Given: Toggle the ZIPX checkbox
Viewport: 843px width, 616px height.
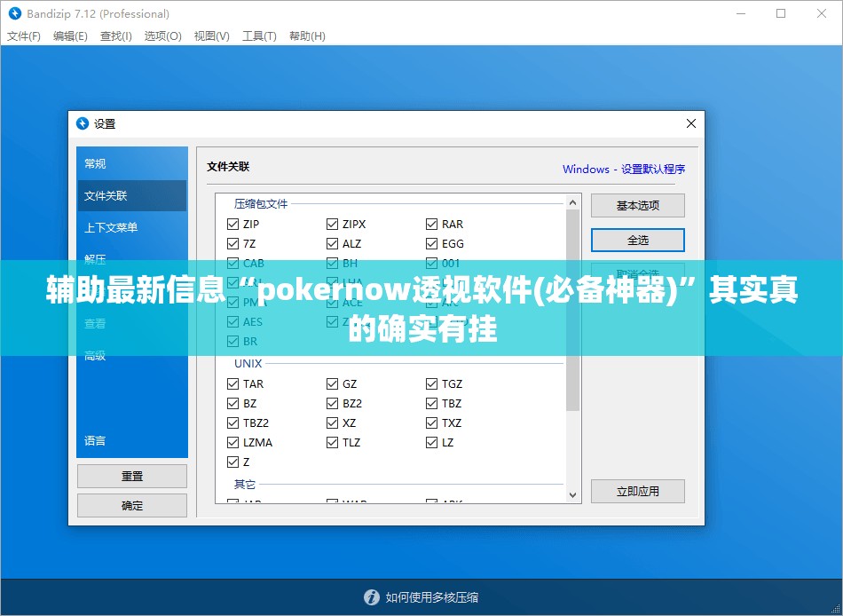Looking at the screenshot, I should 332,224.
